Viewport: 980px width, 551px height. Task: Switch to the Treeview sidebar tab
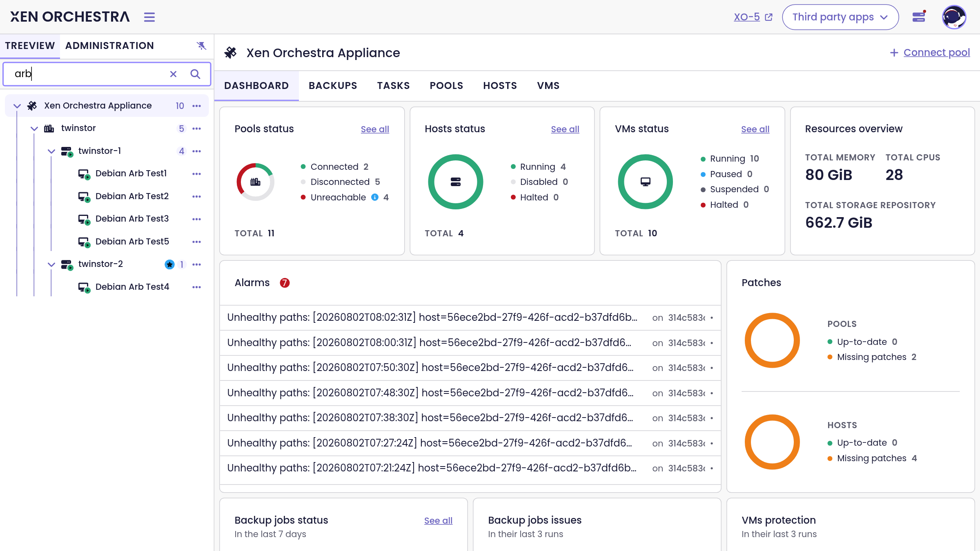(x=30, y=46)
